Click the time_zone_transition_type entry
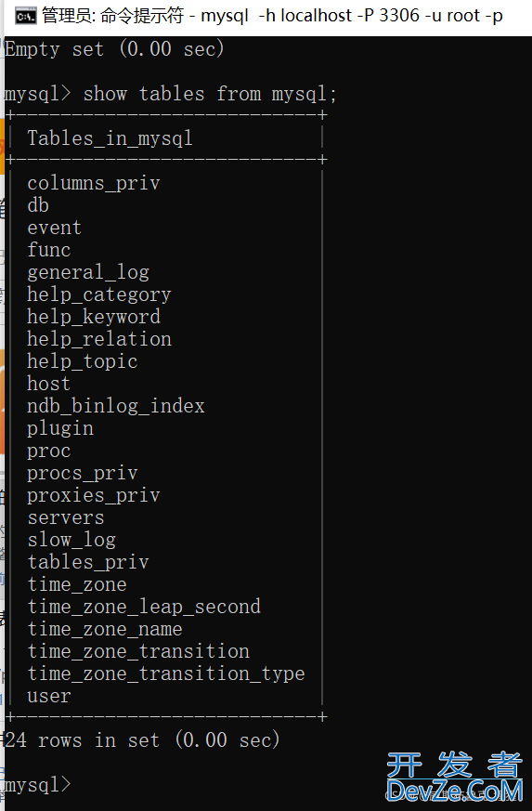 coord(166,674)
